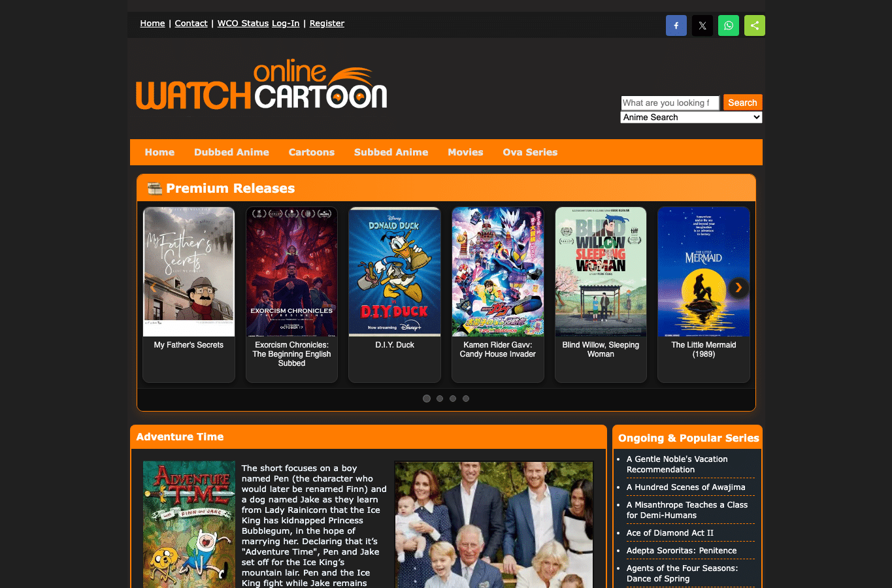Open the Subbed Anime menu item
This screenshot has width=892, height=588.
coord(391,152)
